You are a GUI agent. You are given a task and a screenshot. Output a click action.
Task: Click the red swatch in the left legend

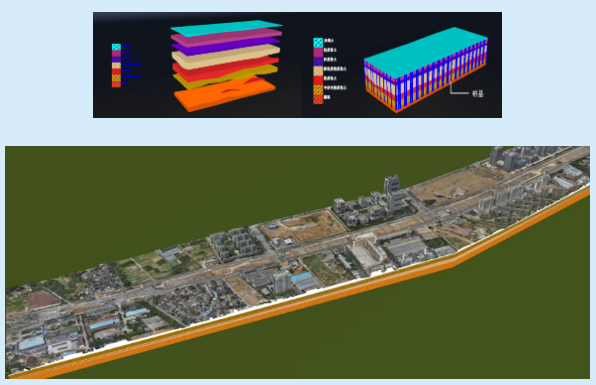point(116,71)
